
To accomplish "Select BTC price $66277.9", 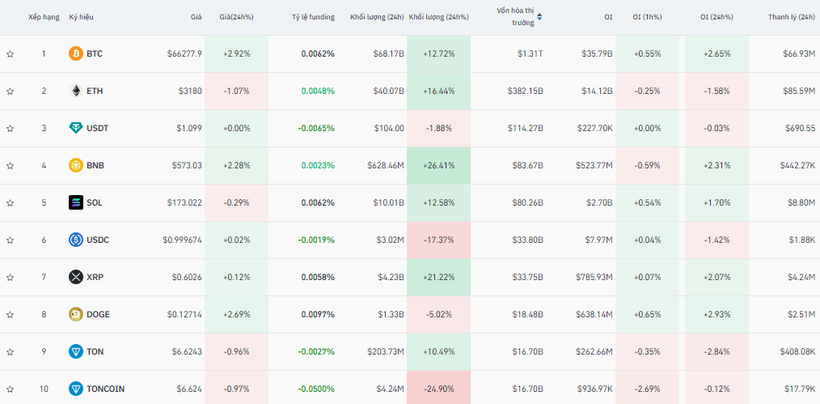I will [x=185, y=54].
